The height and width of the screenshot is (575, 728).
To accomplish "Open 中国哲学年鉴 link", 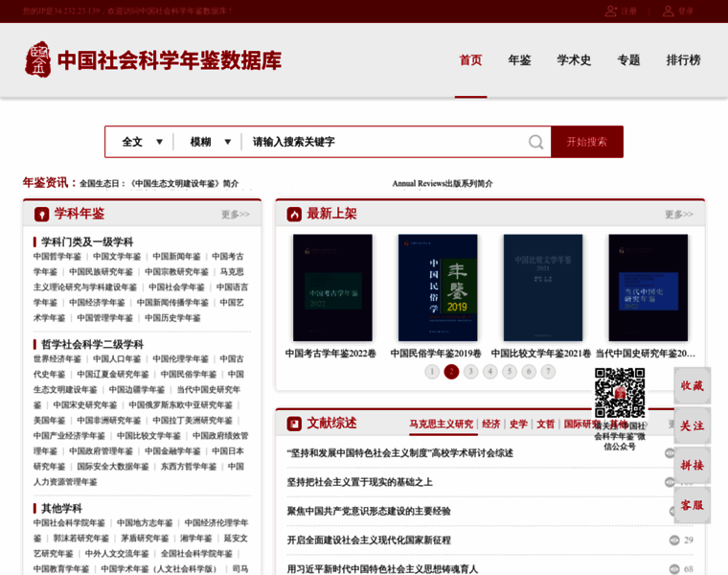I will pos(57,257).
